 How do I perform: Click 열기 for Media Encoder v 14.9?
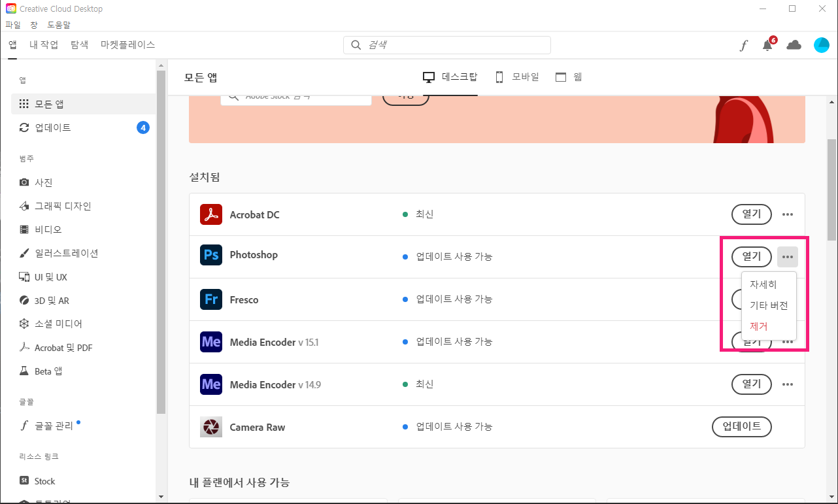[x=752, y=384]
